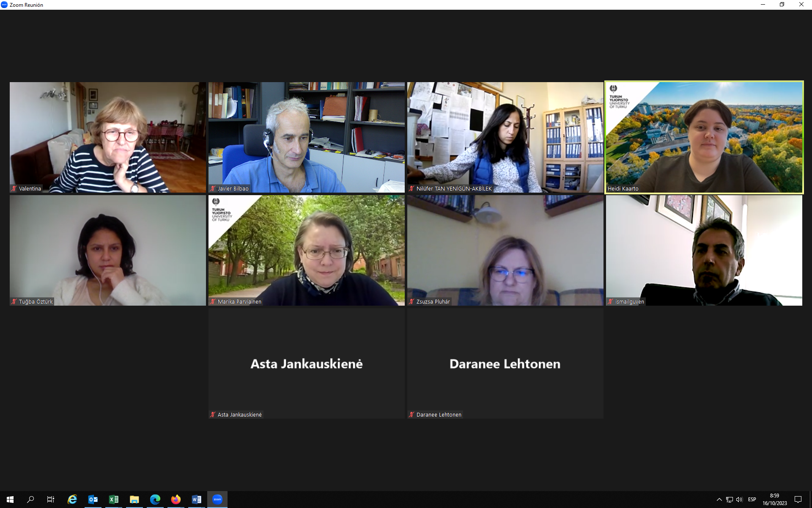This screenshot has height=508, width=812.
Task: Launch Firefox from the taskbar
Action: [176, 500]
